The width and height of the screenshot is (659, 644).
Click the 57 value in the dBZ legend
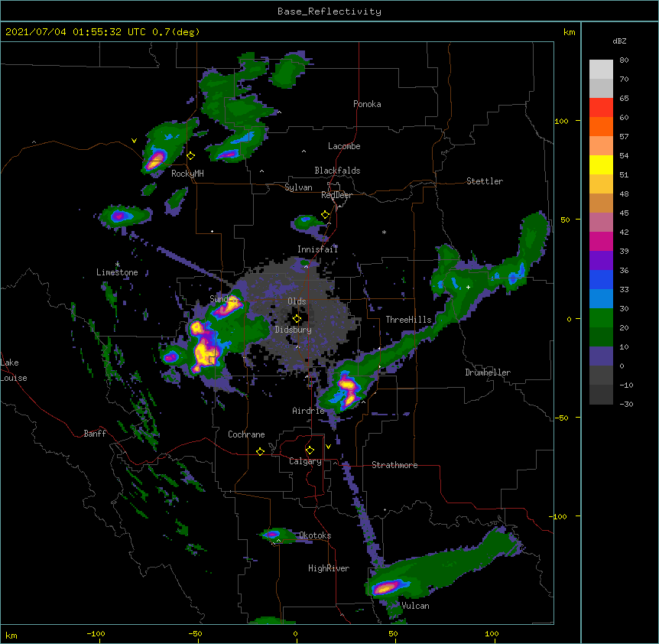pos(624,137)
